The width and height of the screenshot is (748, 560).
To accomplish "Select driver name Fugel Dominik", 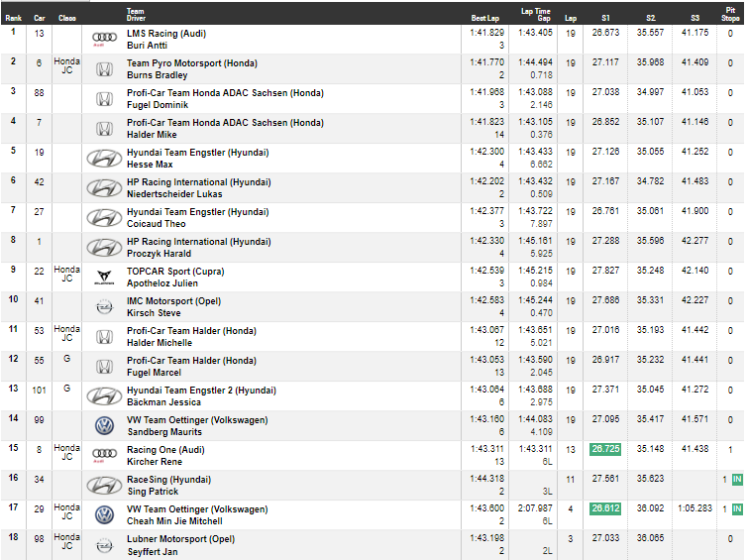I will point(158,104).
